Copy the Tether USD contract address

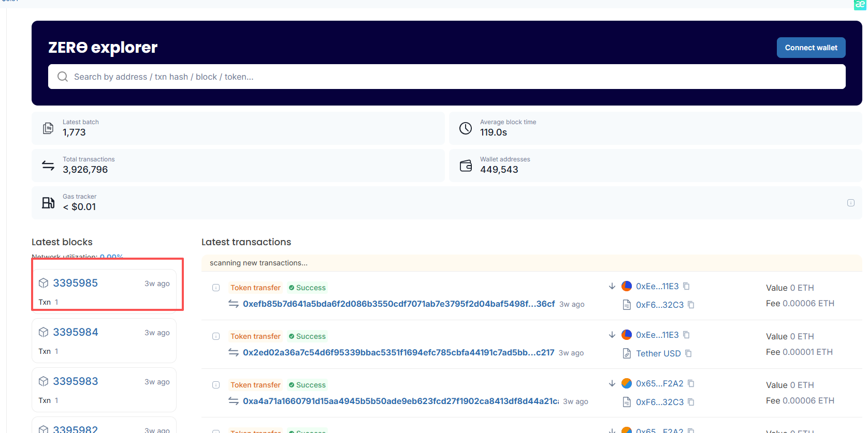tap(688, 353)
